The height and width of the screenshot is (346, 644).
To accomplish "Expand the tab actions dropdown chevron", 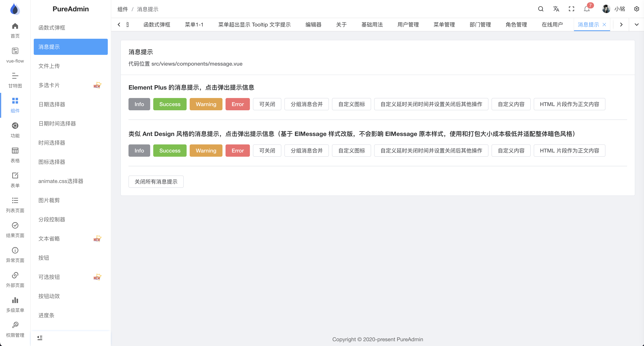I will [637, 25].
